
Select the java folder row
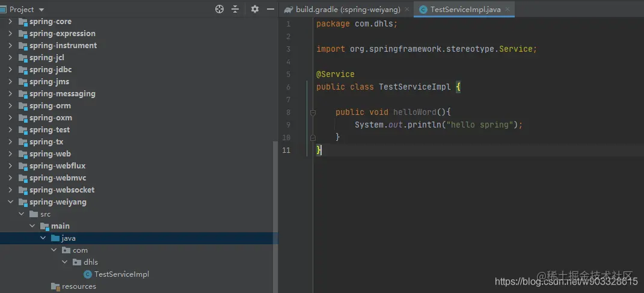pos(139,238)
